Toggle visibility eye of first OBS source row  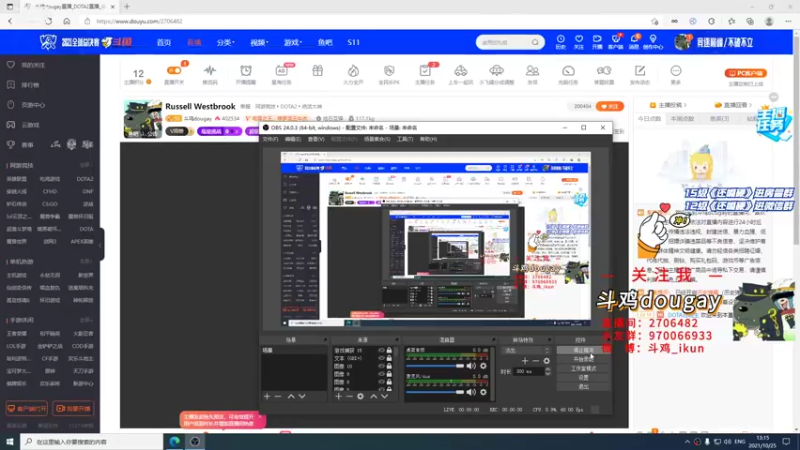pyautogui.click(x=381, y=351)
